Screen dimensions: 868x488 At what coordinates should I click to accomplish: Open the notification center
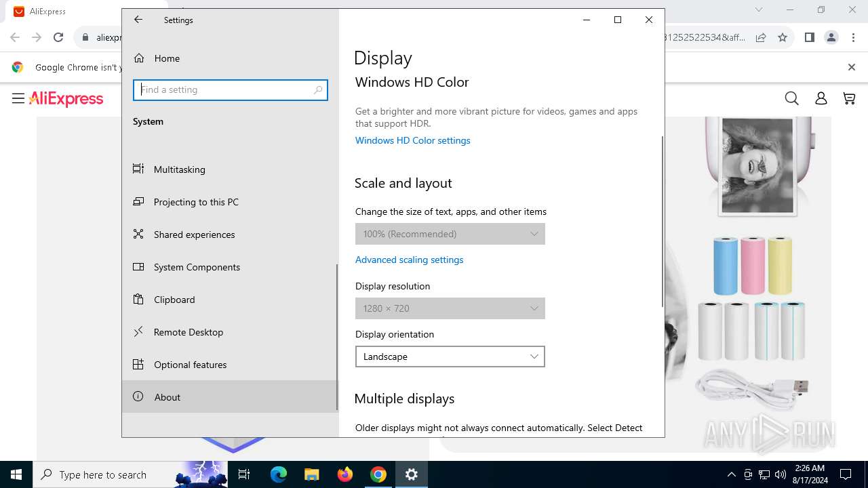(846, 474)
